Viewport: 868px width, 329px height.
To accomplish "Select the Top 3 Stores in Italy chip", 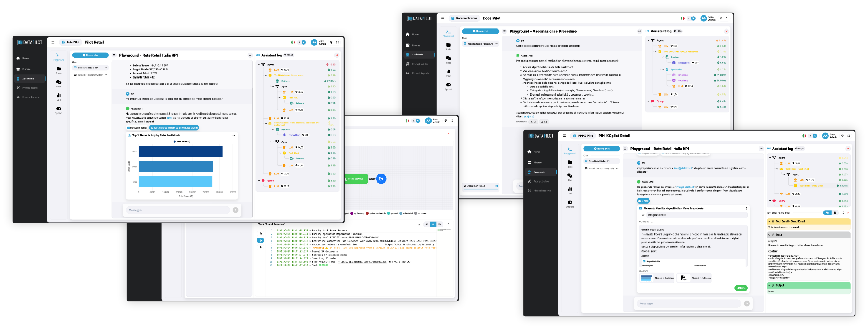I will pyautogui.click(x=174, y=128).
